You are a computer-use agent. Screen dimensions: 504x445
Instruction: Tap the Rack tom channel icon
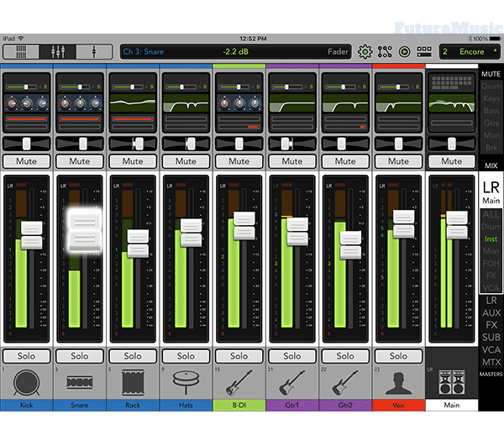point(133,382)
